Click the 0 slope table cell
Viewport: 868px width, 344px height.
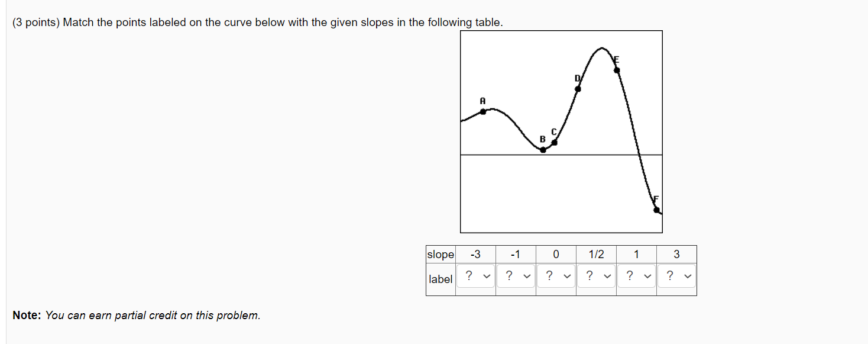tap(555, 254)
